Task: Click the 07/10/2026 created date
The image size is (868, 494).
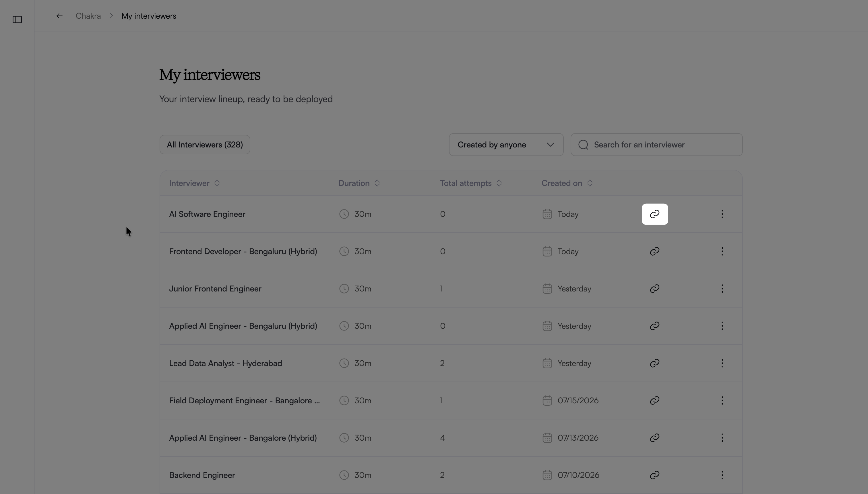Action: (578, 475)
